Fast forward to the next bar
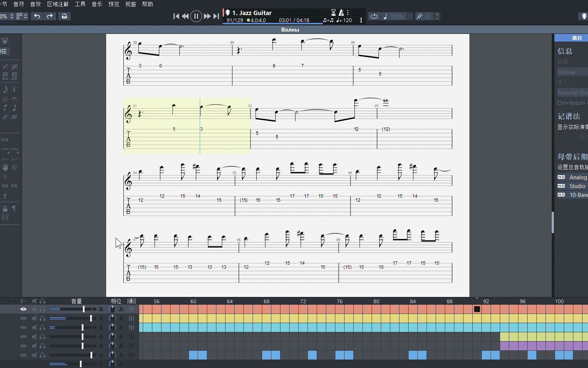 (207, 16)
